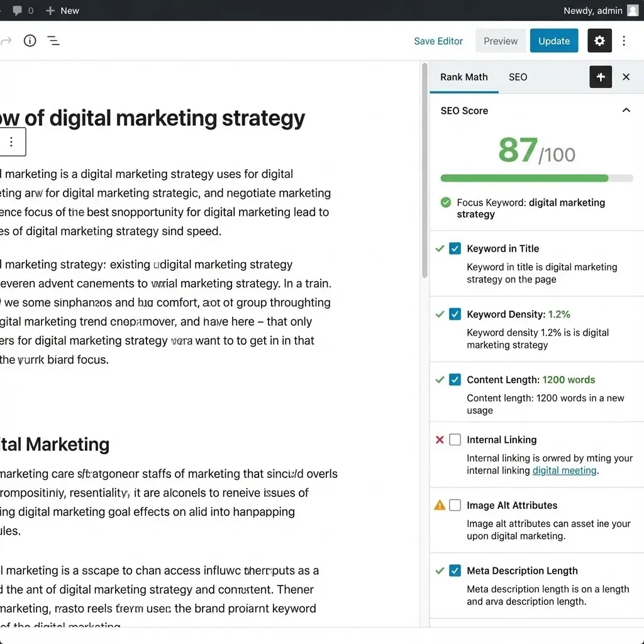Close the Rank Math sidebar panel
The image size is (644, 644).
[x=626, y=77]
